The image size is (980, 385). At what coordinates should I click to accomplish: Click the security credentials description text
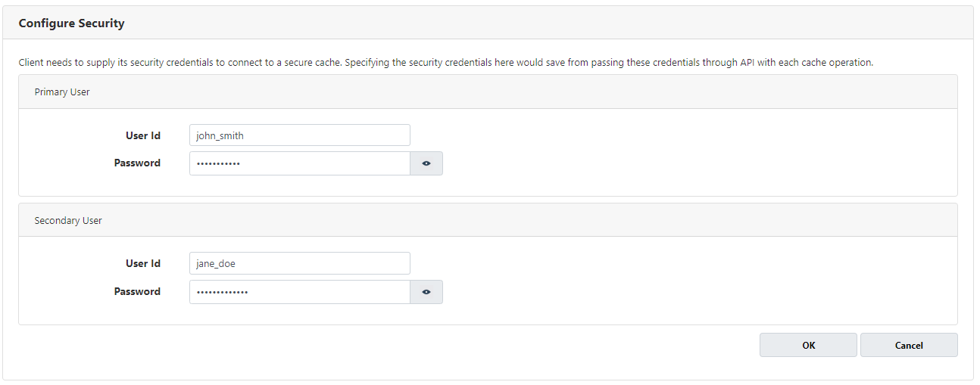(x=446, y=62)
